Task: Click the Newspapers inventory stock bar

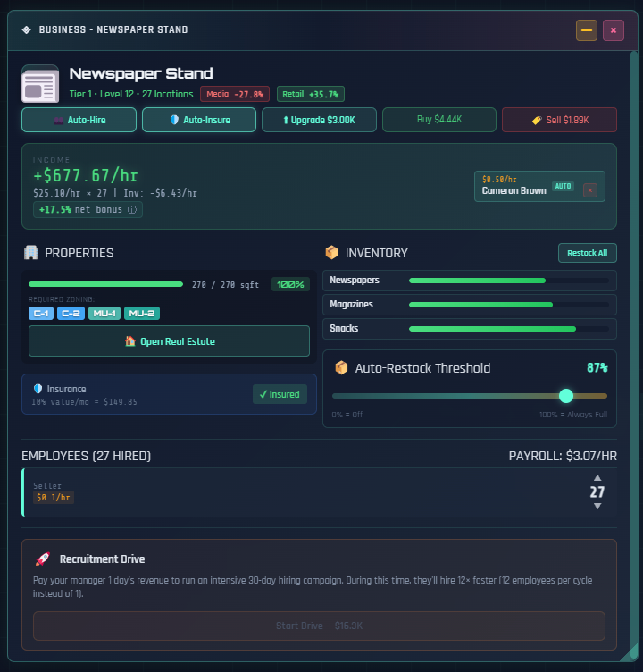Action: (x=508, y=281)
